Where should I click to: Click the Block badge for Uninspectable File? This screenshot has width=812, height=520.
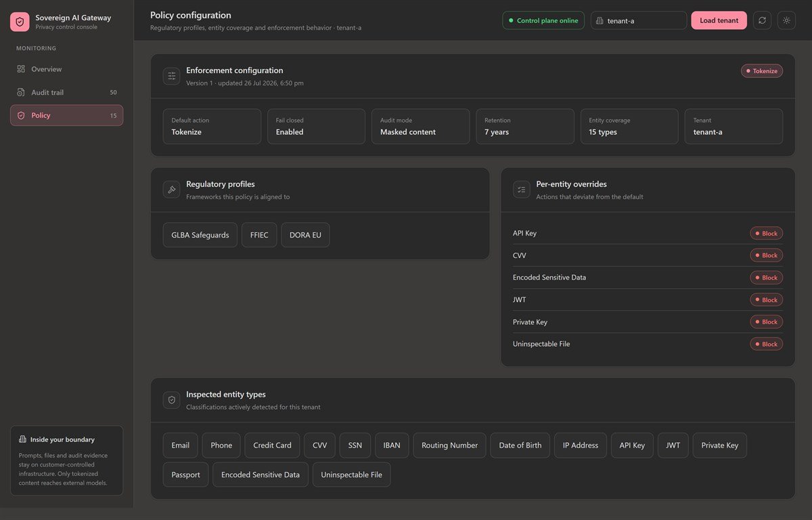click(x=766, y=344)
